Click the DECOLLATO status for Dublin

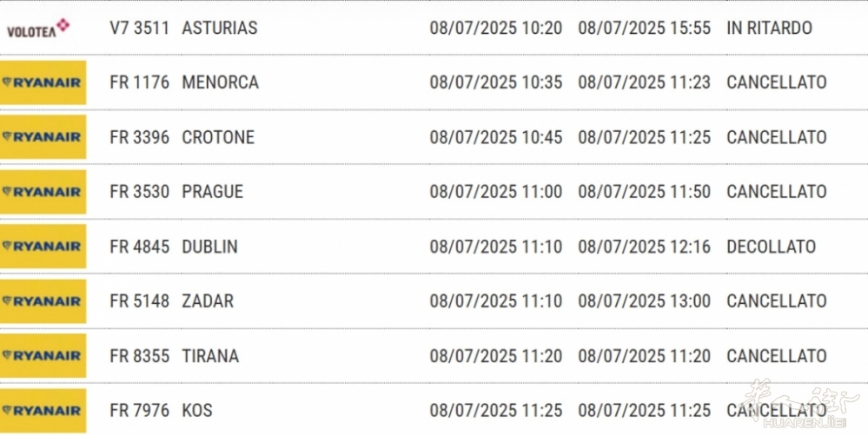[x=772, y=246]
